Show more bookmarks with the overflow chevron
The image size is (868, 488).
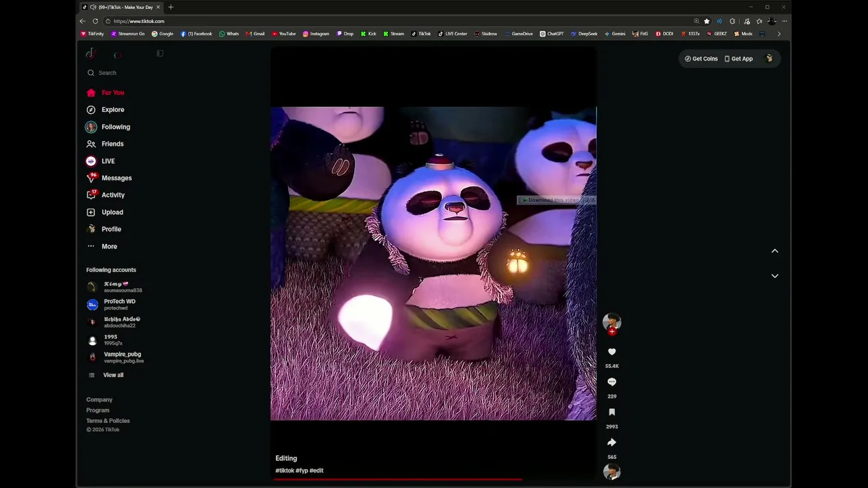point(778,34)
